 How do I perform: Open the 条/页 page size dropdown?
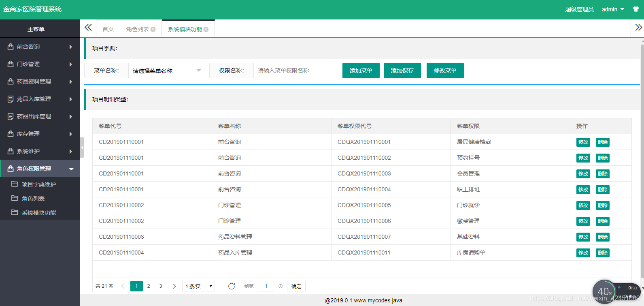click(x=198, y=286)
